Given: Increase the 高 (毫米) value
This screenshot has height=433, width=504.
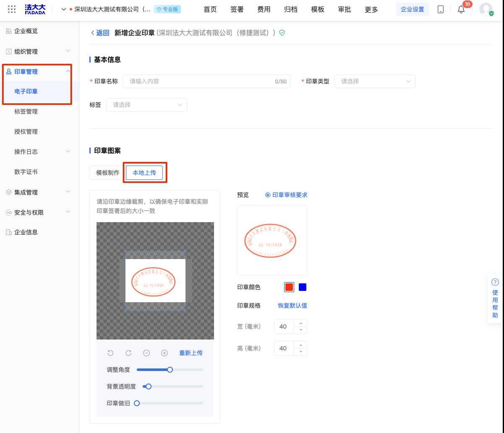Looking at the screenshot, I should [x=301, y=345].
